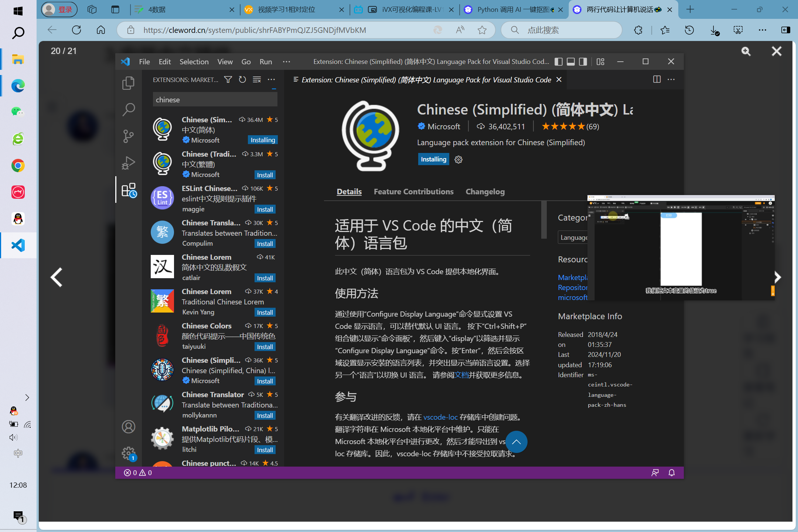798x532 pixels.
Task: Open the View menu
Action: (225, 62)
